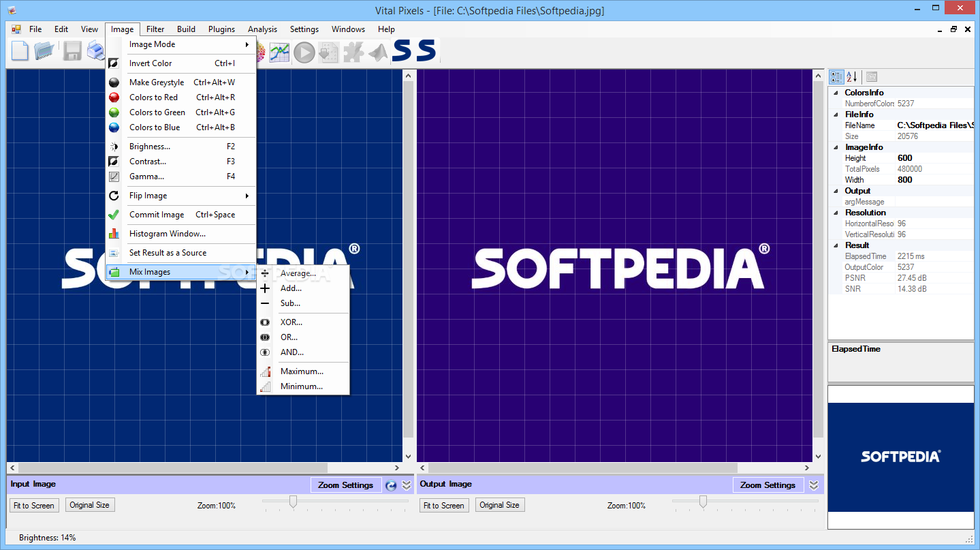Collapse the Output Image zoom panel chevron
Image resolution: width=980 pixels, height=550 pixels.
coord(814,485)
